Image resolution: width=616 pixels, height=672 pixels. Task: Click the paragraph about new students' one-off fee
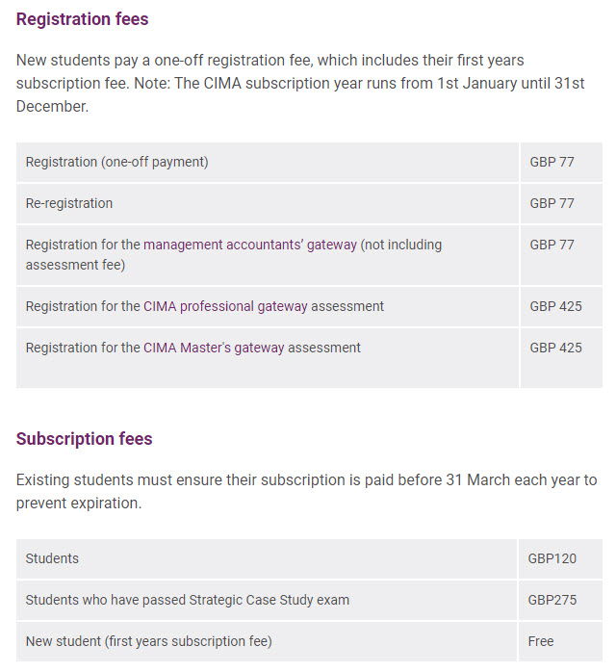(x=300, y=83)
